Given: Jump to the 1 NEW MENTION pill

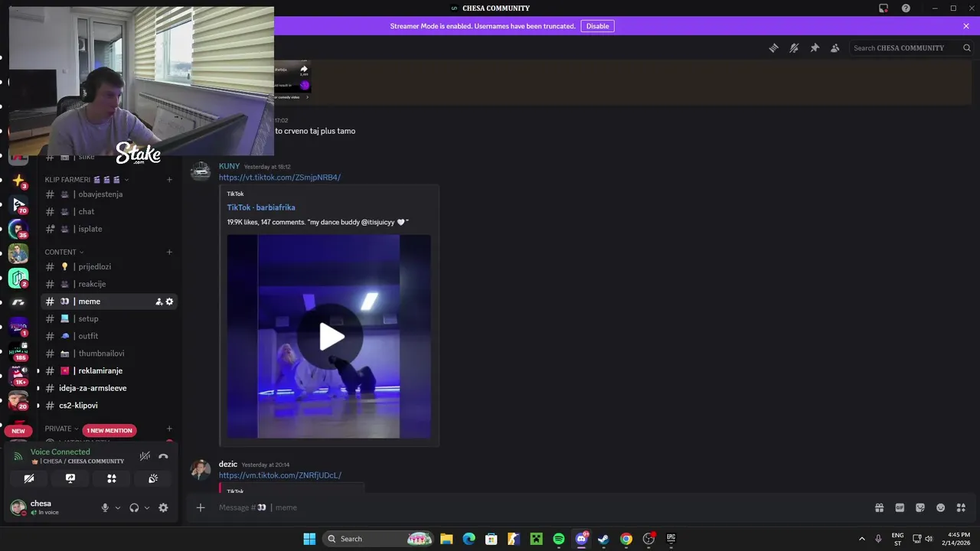Looking at the screenshot, I should tap(109, 430).
